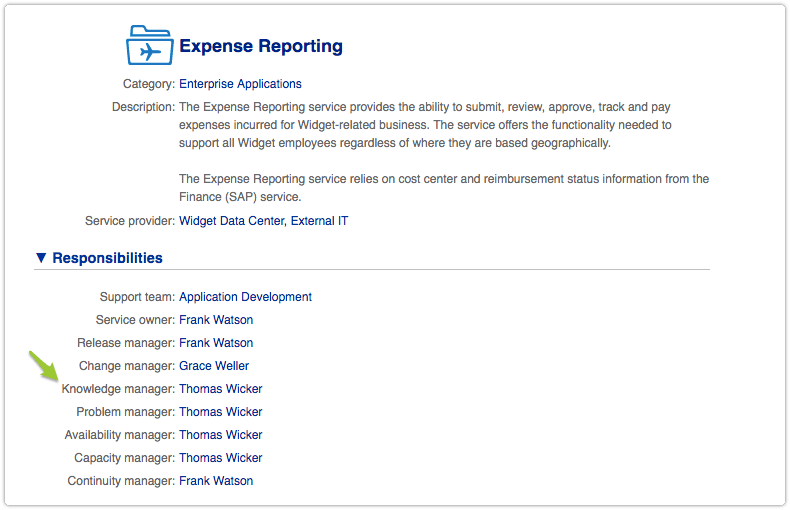Click the text 'Finance (SAP) service.'
Viewport: 790px width, 510px height.
[240, 197]
